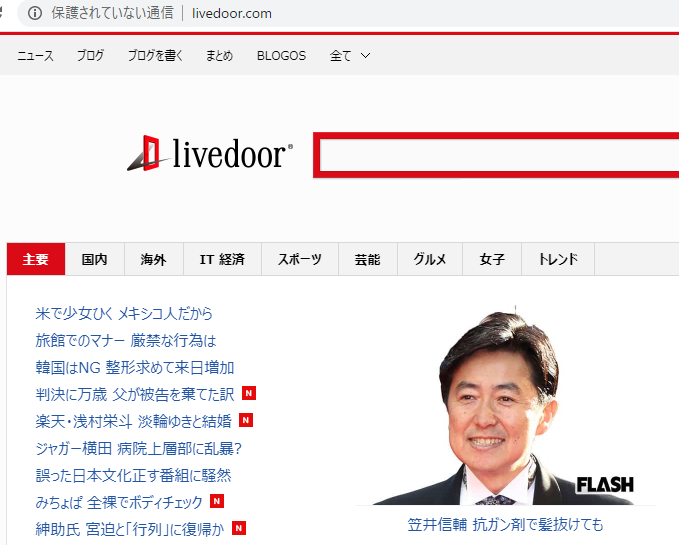Switch to the 芸能 tab
The image size is (679, 545).
pyautogui.click(x=368, y=259)
